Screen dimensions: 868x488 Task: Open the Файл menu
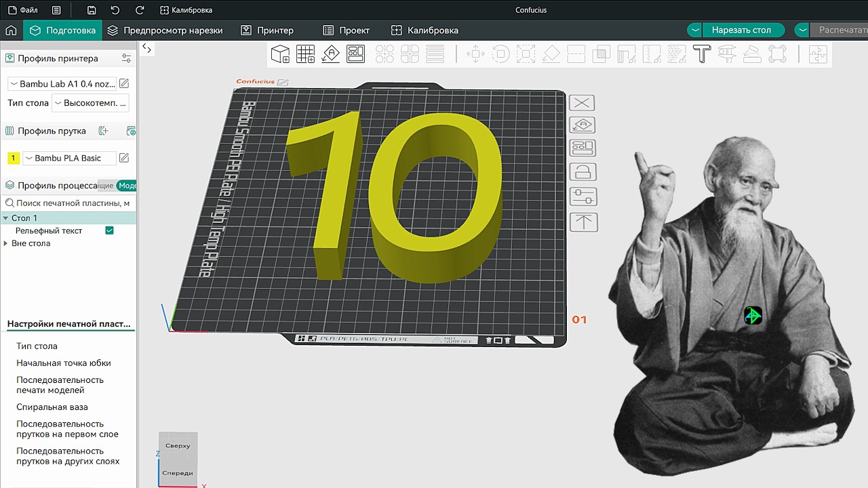point(22,10)
